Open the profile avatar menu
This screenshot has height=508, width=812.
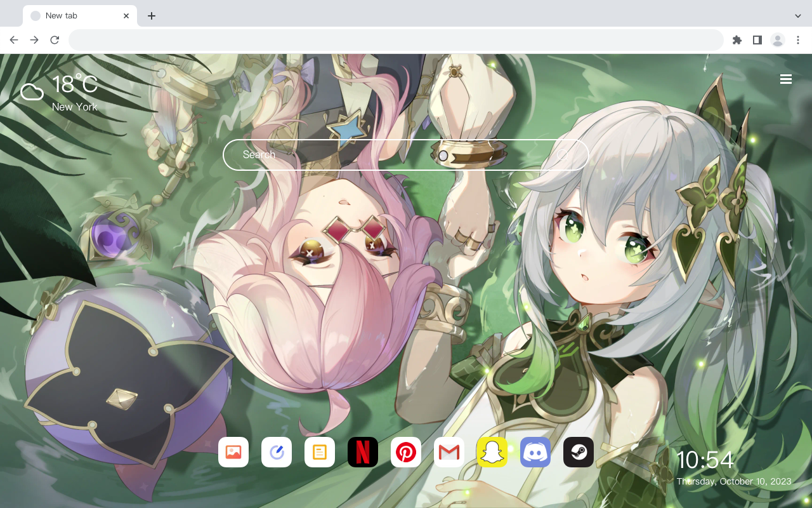coord(777,40)
